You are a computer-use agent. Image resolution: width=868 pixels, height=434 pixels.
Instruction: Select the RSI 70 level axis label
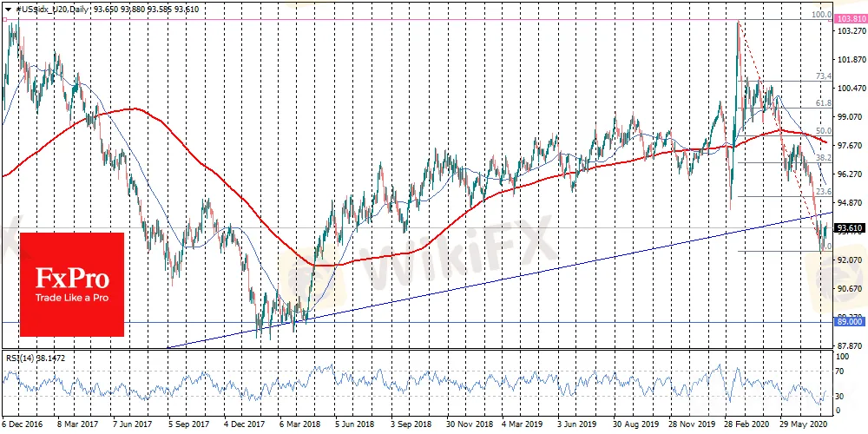(x=840, y=371)
